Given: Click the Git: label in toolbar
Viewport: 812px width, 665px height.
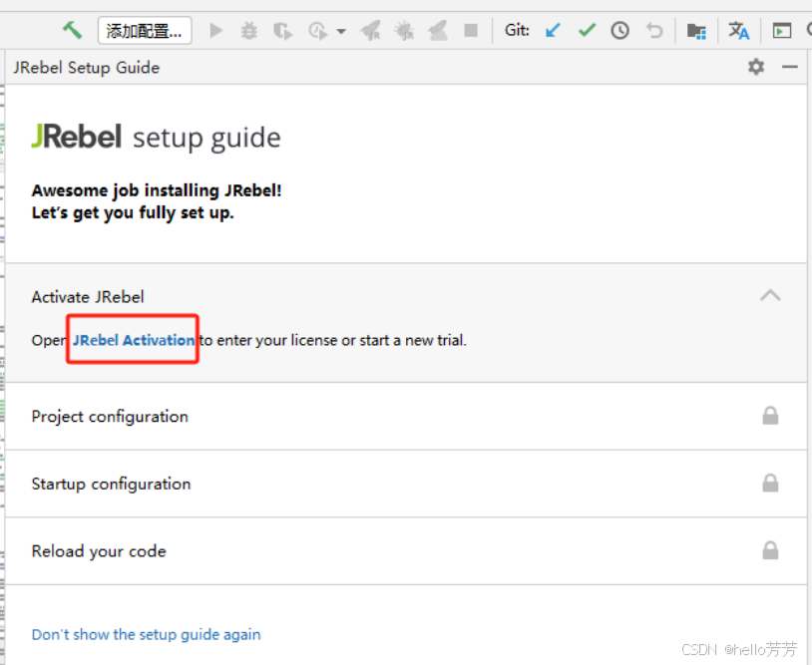Looking at the screenshot, I should click(517, 31).
